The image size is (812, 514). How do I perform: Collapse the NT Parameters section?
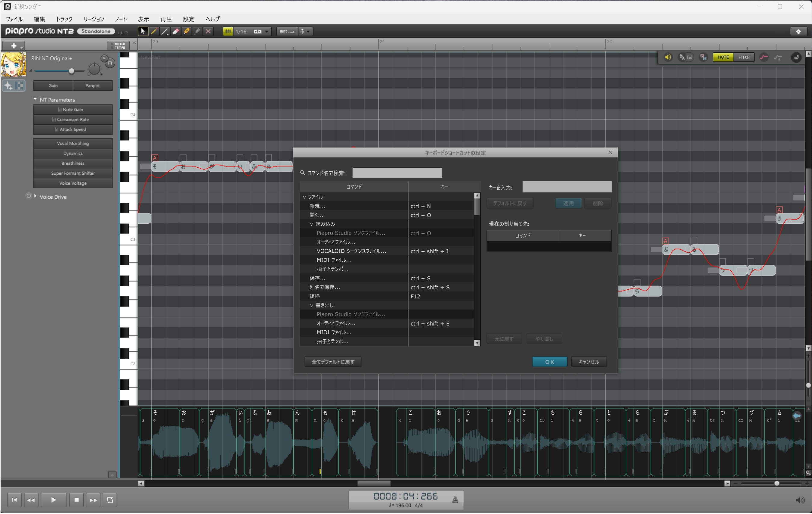pyautogui.click(x=35, y=99)
